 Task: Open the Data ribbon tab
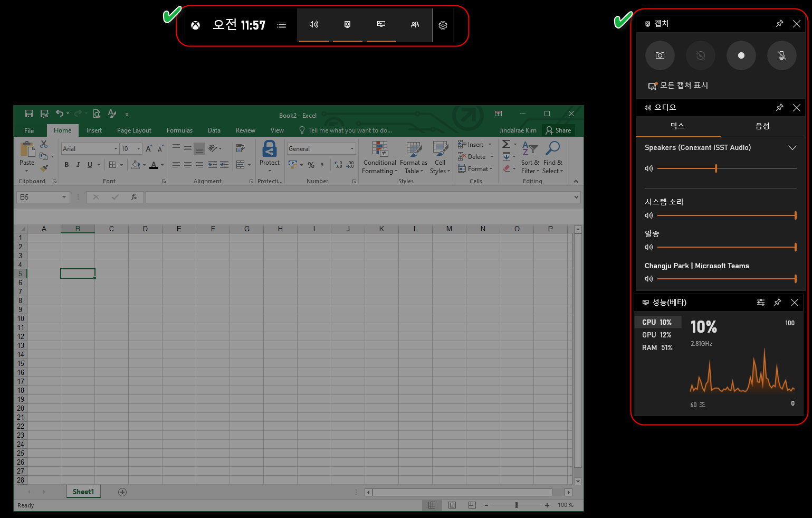(x=214, y=130)
